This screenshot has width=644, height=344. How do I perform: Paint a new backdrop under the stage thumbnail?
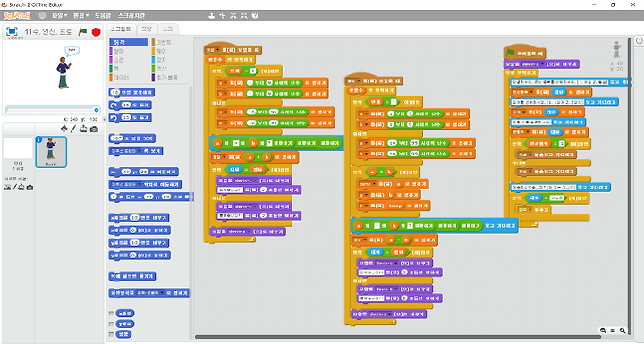pyautogui.click(x=14, y=187)
